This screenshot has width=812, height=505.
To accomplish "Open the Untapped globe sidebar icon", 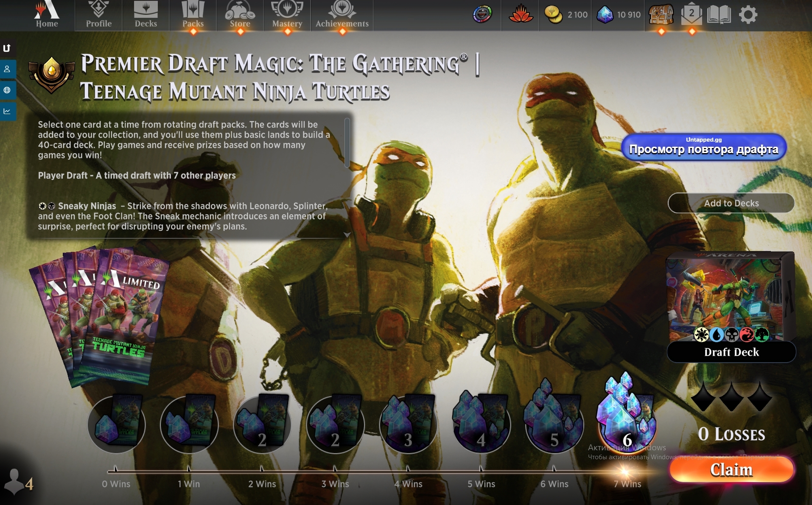I will (7, 90).
